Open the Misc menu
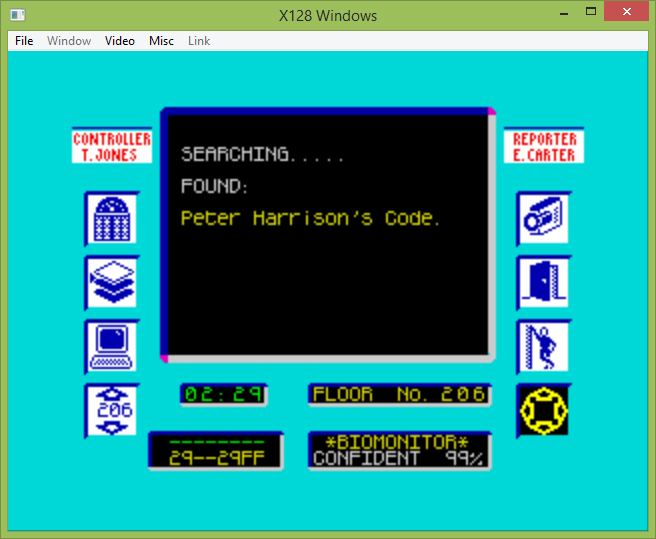 (x=161, y=41)
